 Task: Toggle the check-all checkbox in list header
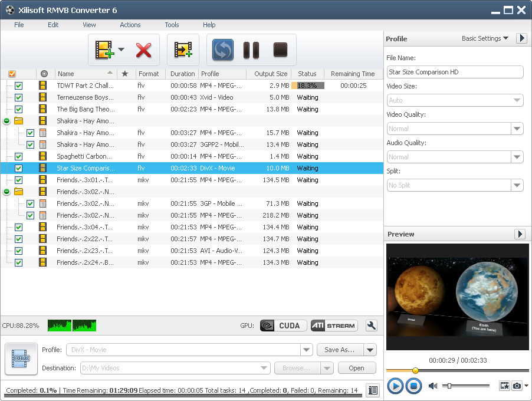[x=12, y=74]
